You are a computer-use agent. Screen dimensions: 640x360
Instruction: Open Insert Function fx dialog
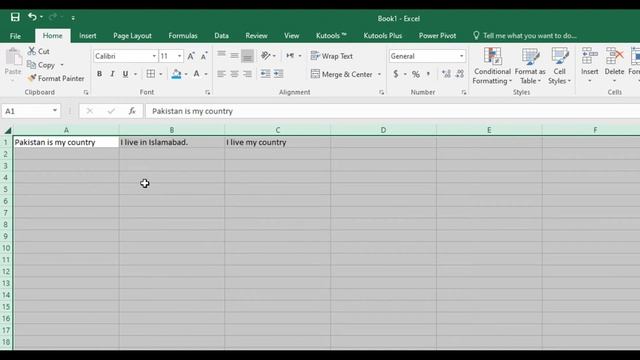(132, 111)
